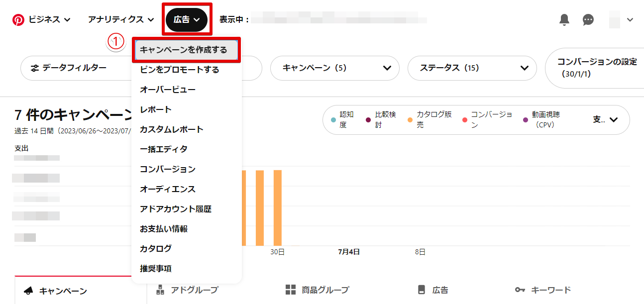
Task: Click the orange カタログ販売 legend dot
Action: [410, 120]
